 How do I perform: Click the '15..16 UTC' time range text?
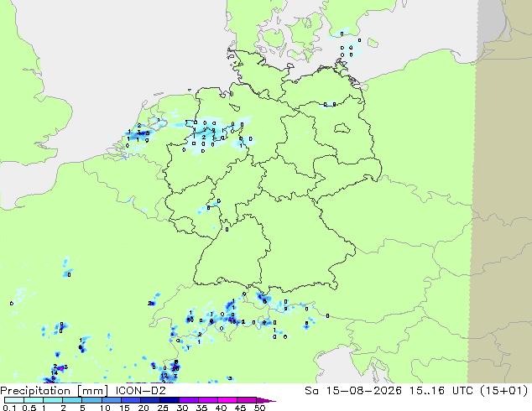point(440,391)
